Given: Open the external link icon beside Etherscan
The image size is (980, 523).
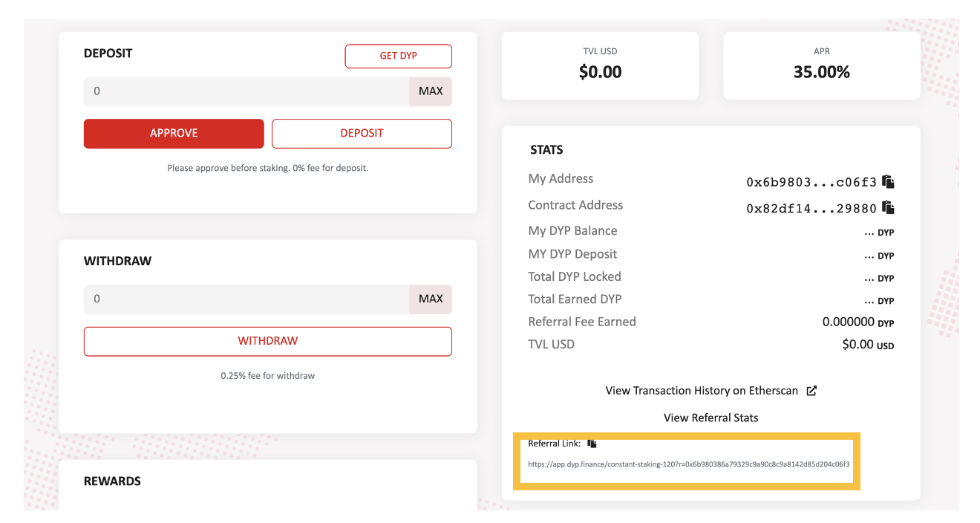Looking at the screenshot, I should [811, 391].
